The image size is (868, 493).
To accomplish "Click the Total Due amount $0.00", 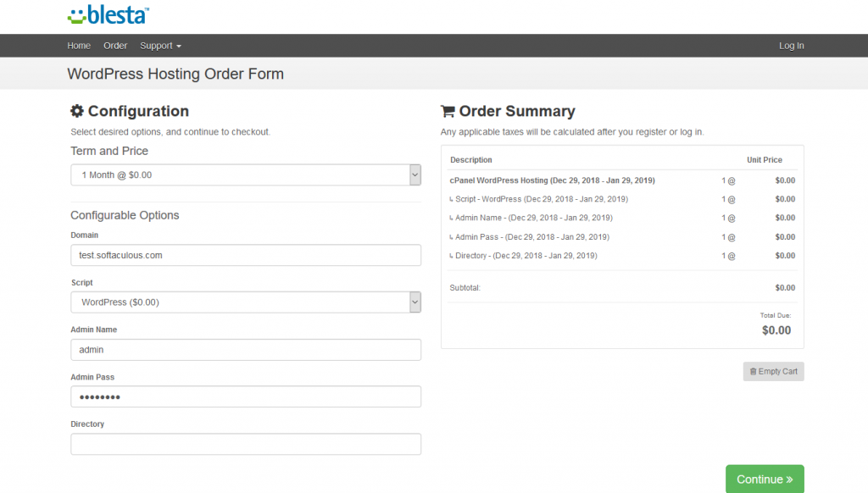I will point(776,330).
